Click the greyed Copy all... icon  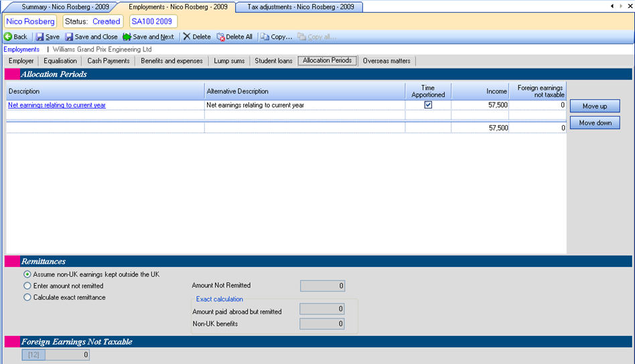[301, 37]
